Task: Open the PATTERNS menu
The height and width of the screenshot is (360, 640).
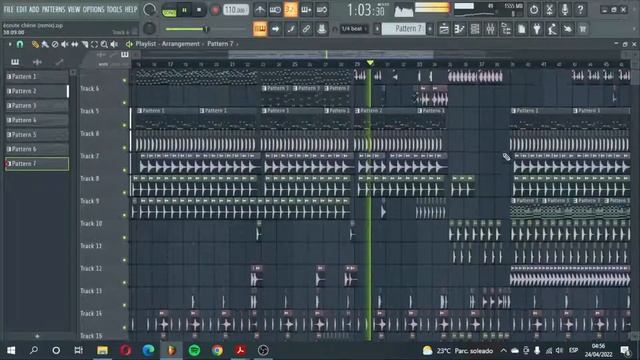Action: tap(53, 9)
